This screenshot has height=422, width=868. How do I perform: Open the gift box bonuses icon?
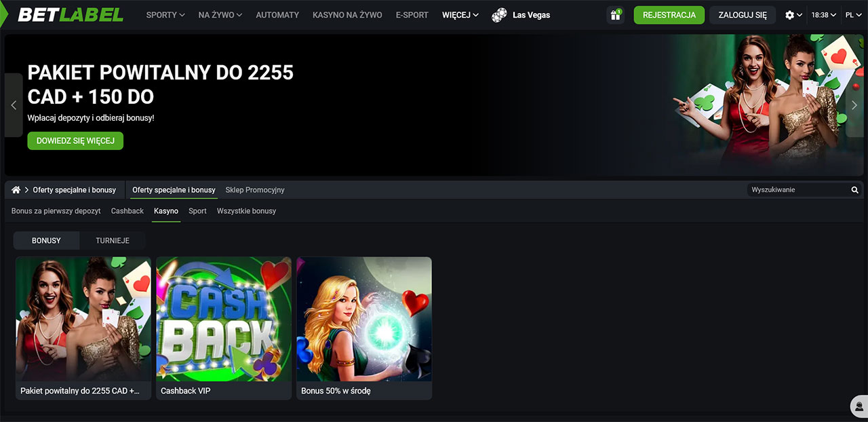point(615,15)
